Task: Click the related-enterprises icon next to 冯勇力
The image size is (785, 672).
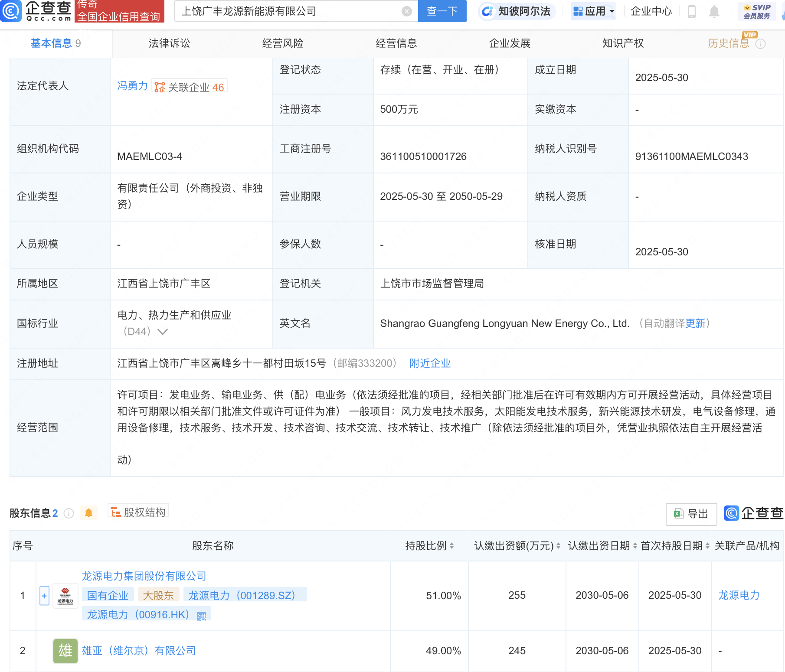Action: (x=160, y=87)
